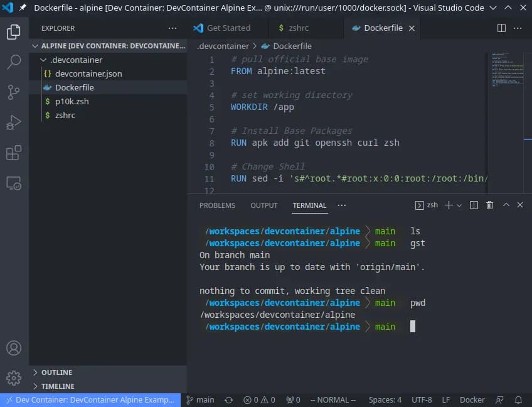This screenshot has width=532, height=407.
Task: Open errors and warnings count
Action: click(x=259, y=400)
